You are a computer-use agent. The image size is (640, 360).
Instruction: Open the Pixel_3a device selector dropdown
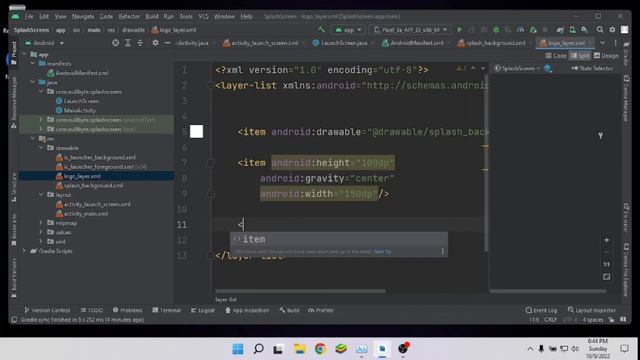(x=411, y=30)
